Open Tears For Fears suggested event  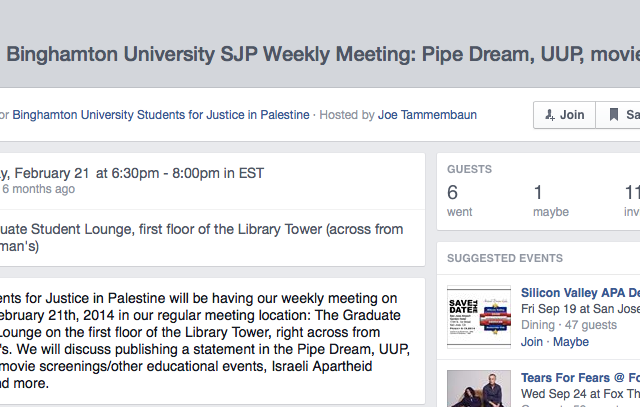coord(580,378)
